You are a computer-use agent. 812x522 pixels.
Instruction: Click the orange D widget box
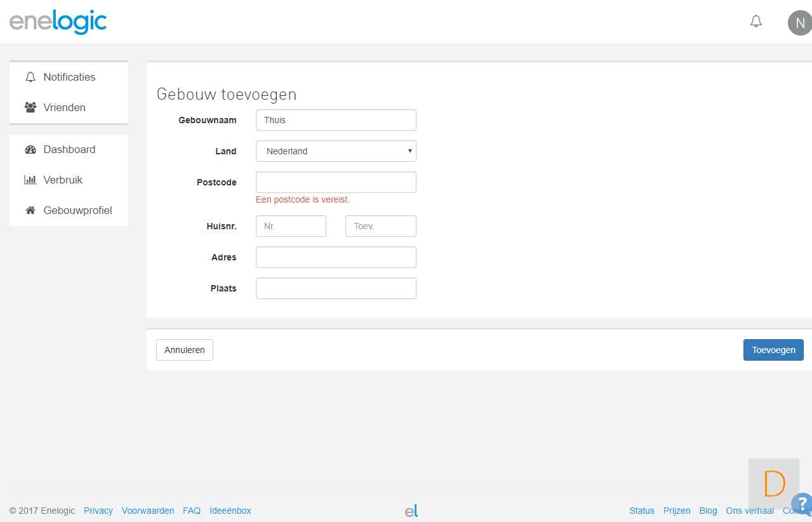(x=773, y=483)
